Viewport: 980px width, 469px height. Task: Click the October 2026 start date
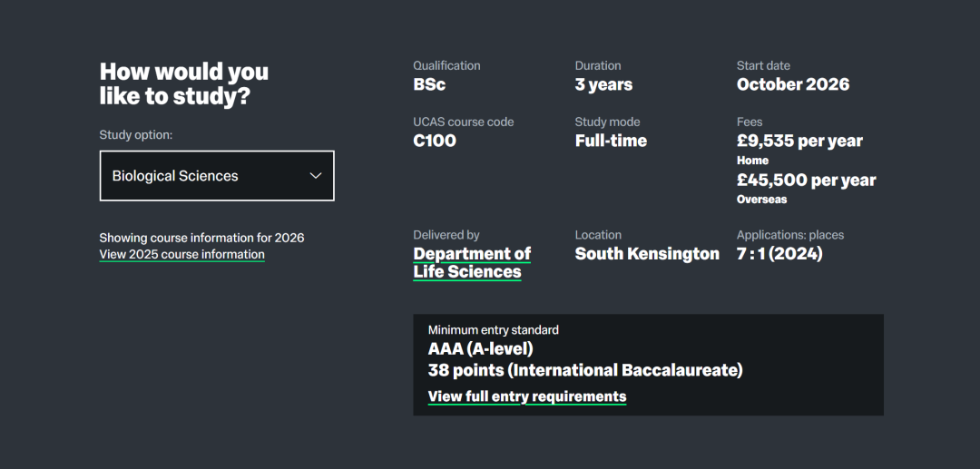click(x=792, y=85)
